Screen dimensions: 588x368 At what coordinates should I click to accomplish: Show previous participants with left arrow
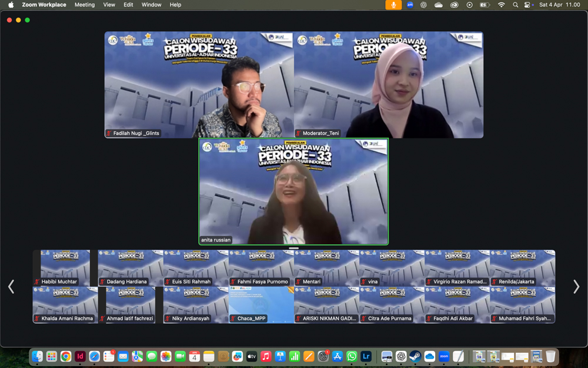coord(11,286)
